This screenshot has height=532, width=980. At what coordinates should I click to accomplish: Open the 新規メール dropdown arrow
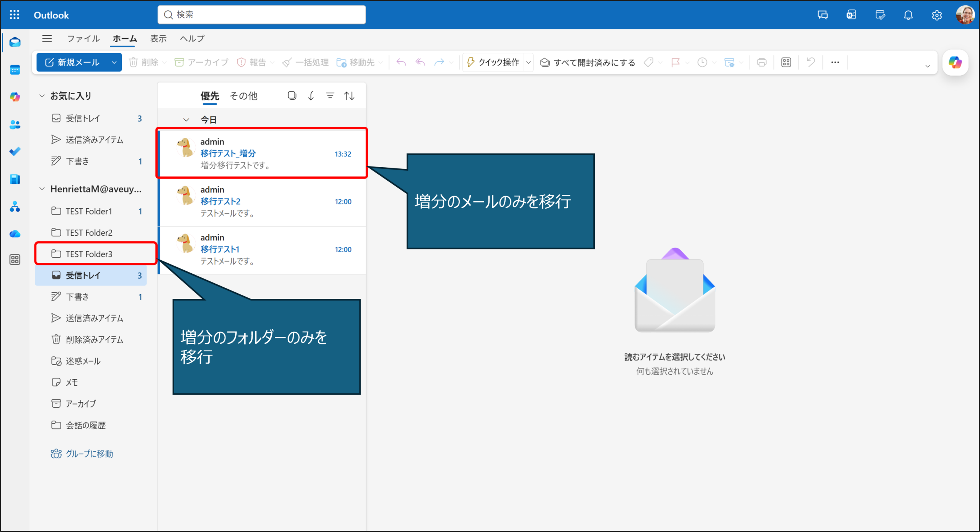coord(114,62)
